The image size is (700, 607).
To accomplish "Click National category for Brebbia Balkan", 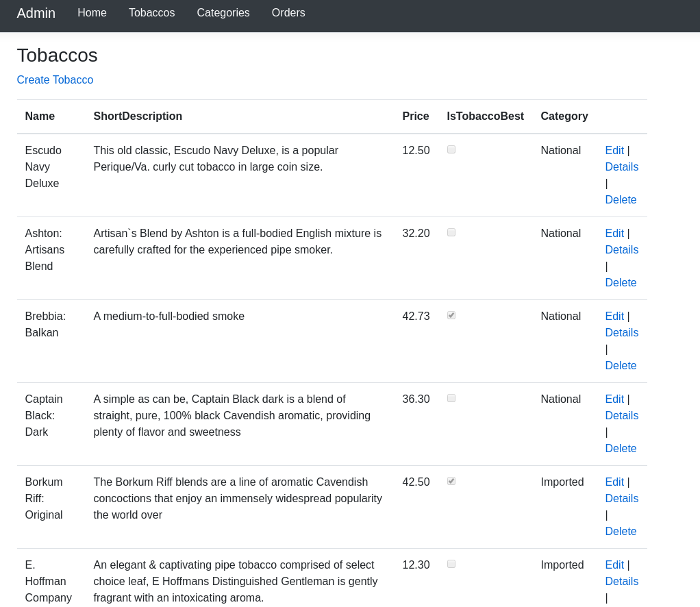I will [x=561, y=317].
